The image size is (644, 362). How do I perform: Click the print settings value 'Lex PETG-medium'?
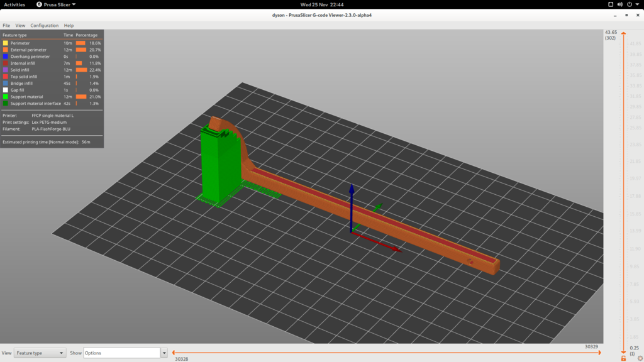pyautogui.click(x=49, y=123)
